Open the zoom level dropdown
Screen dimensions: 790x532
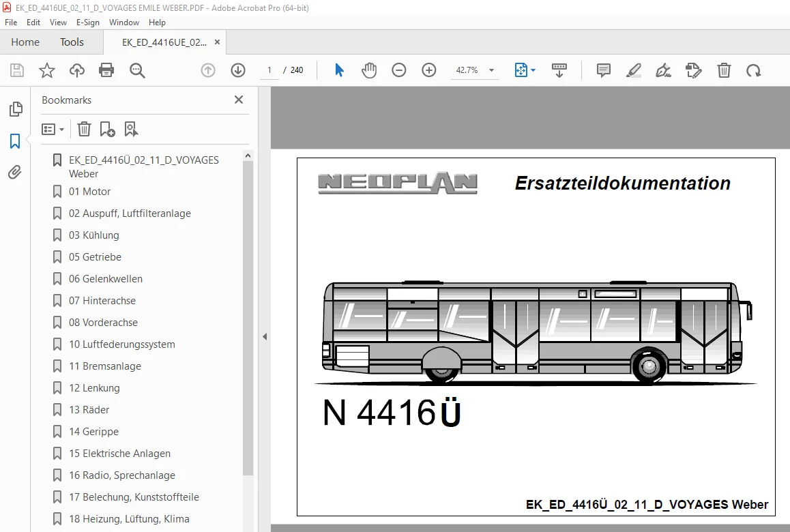pos(491,70)
